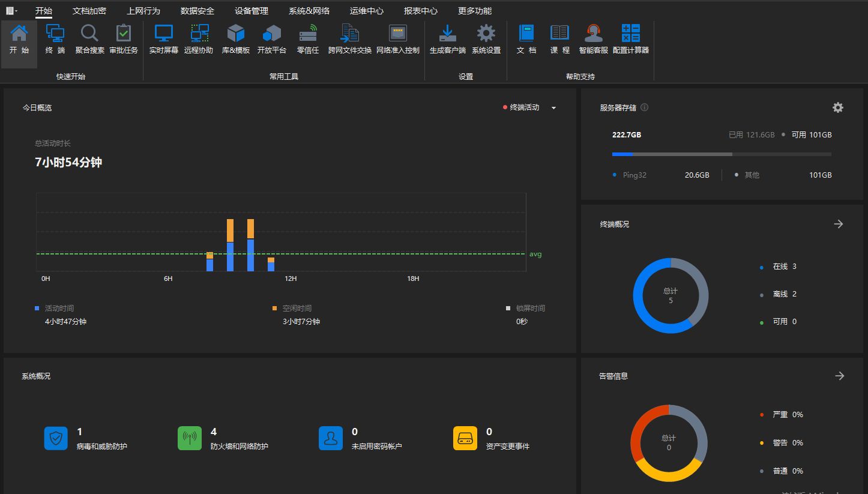
Task: Open 零信任 zero trust tool
Action: [x=308, y=40]
